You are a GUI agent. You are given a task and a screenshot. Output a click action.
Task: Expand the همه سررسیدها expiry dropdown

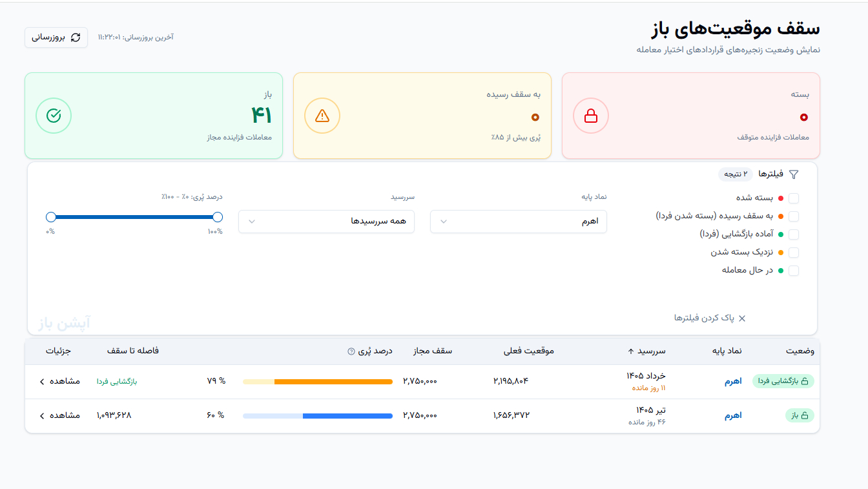[x=326, y=222]
